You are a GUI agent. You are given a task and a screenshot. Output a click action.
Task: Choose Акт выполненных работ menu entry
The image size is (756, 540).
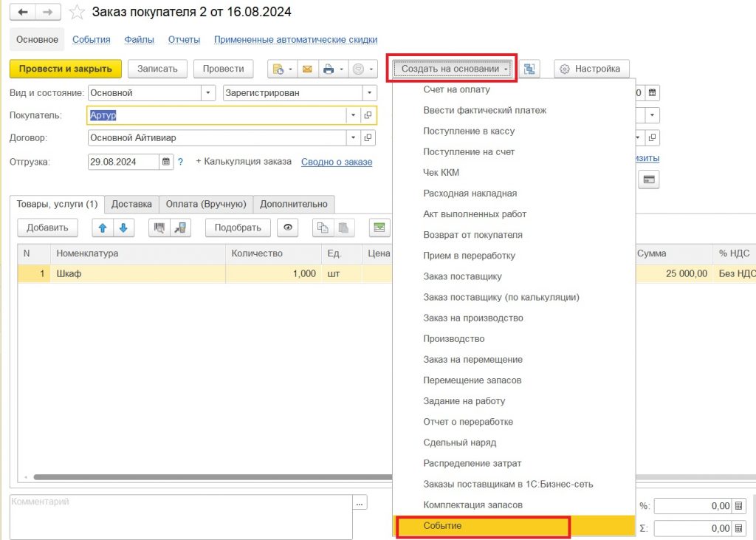tap(514, 213)
